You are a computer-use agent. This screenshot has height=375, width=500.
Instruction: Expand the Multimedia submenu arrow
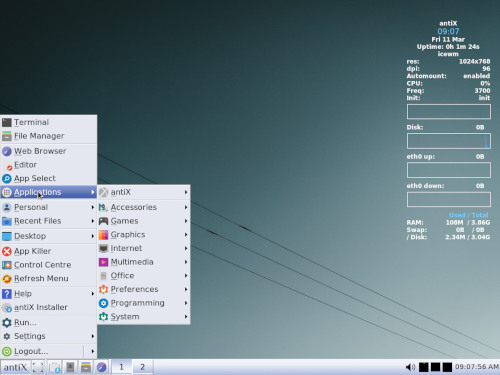[186, 262]
